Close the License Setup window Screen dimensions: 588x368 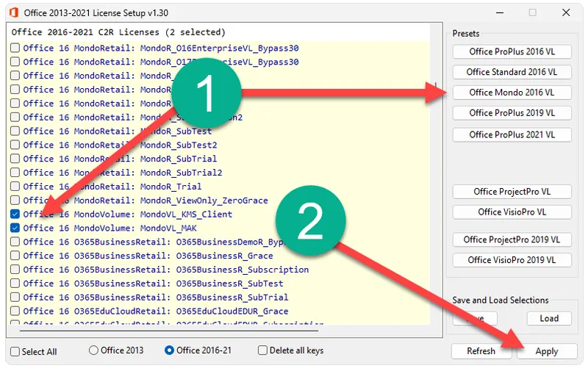(566, 12)
